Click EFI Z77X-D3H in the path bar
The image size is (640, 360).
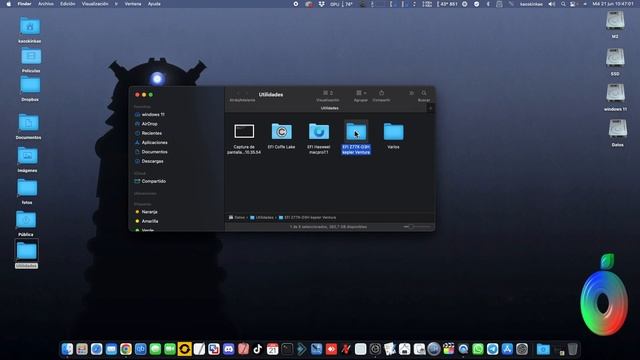click(x=307, y=218)
